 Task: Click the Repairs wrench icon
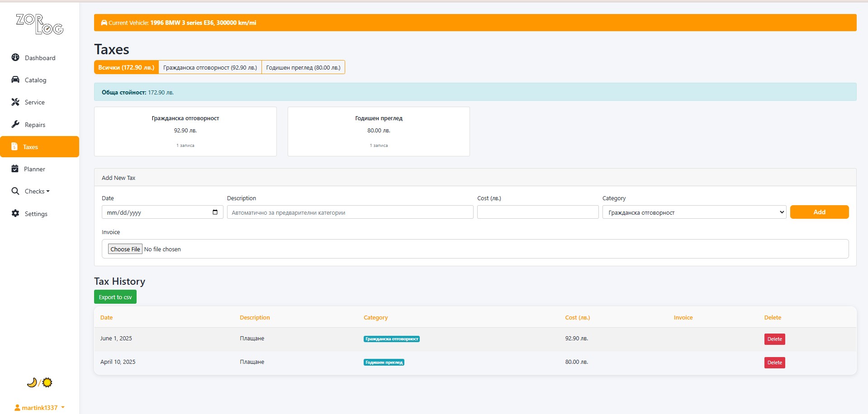pos(15,124)
